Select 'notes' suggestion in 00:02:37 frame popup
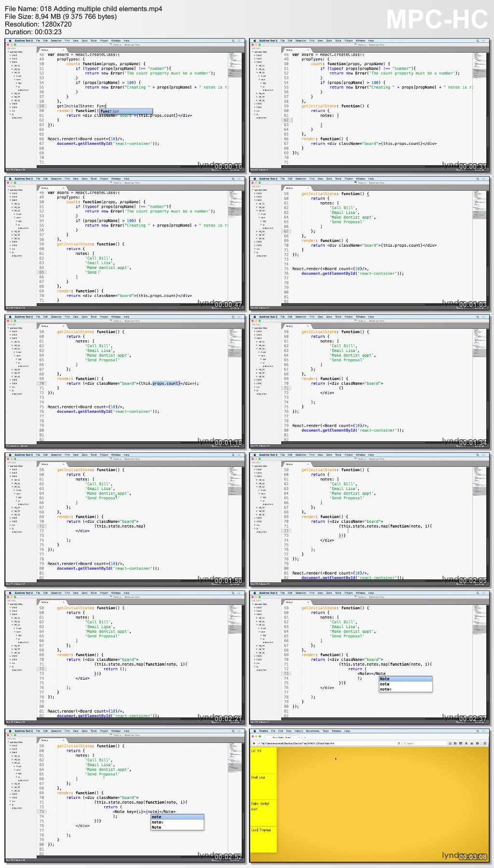 405,689
